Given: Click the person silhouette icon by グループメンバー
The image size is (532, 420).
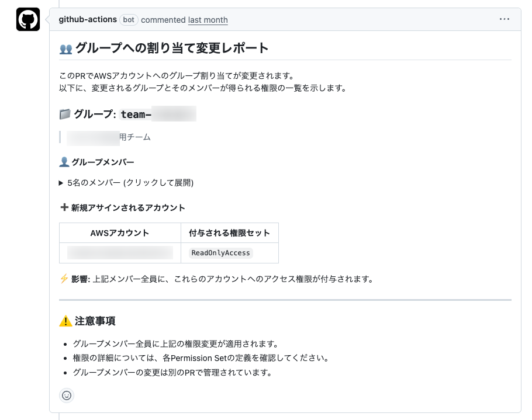Looking at the screenshot, I should [x=64, y=162].
